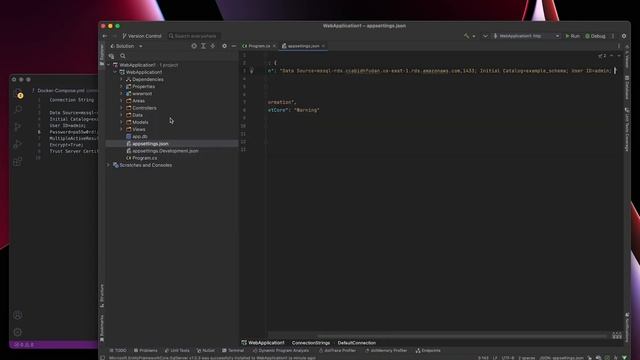
Task: Collapse the WebApplication1 solution root node
Action: coord(109,65)
